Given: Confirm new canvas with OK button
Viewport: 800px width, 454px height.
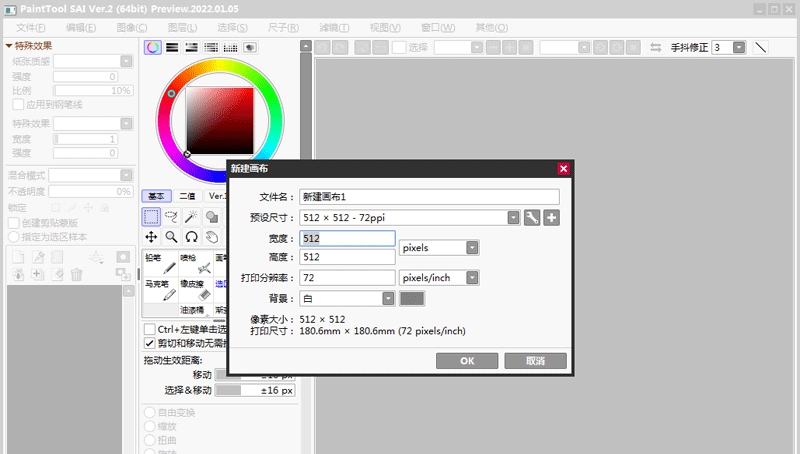Looking at the screenshot, I should [467, 361].
